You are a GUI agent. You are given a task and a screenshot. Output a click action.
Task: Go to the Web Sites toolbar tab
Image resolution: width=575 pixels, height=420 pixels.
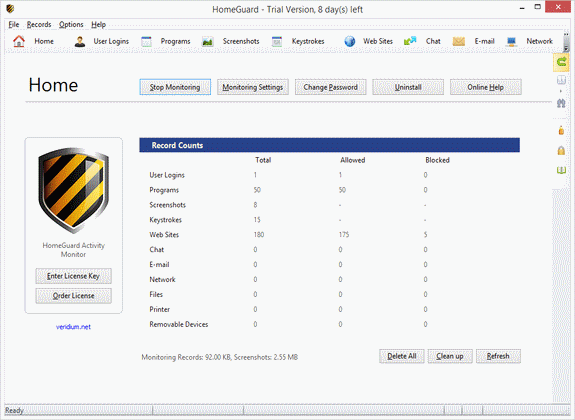[x=378, y=41]
